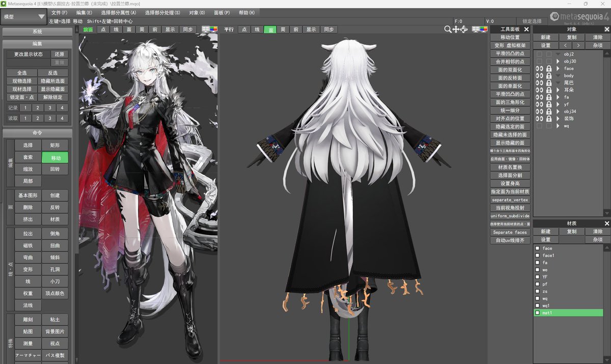Click color swatch of YF material

pyautogui.click(x=537, y=277)
